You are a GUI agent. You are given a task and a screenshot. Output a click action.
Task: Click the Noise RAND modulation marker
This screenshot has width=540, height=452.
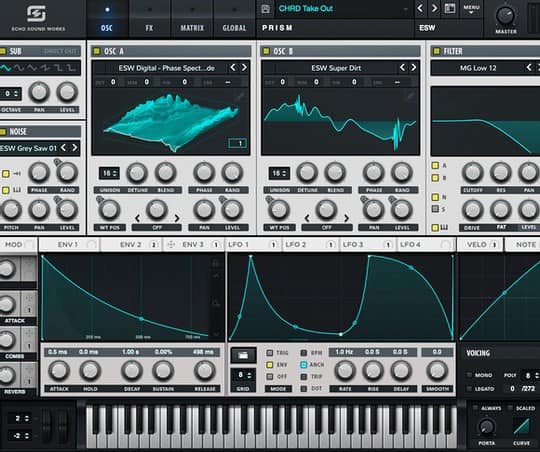click(57, 162)
